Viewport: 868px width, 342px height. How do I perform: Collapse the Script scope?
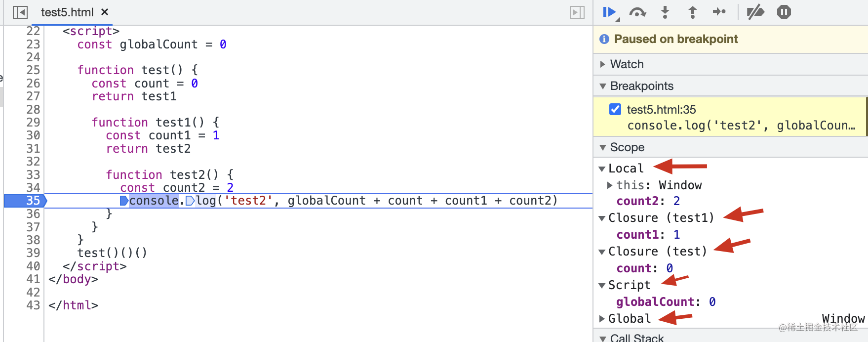(602, 286)
